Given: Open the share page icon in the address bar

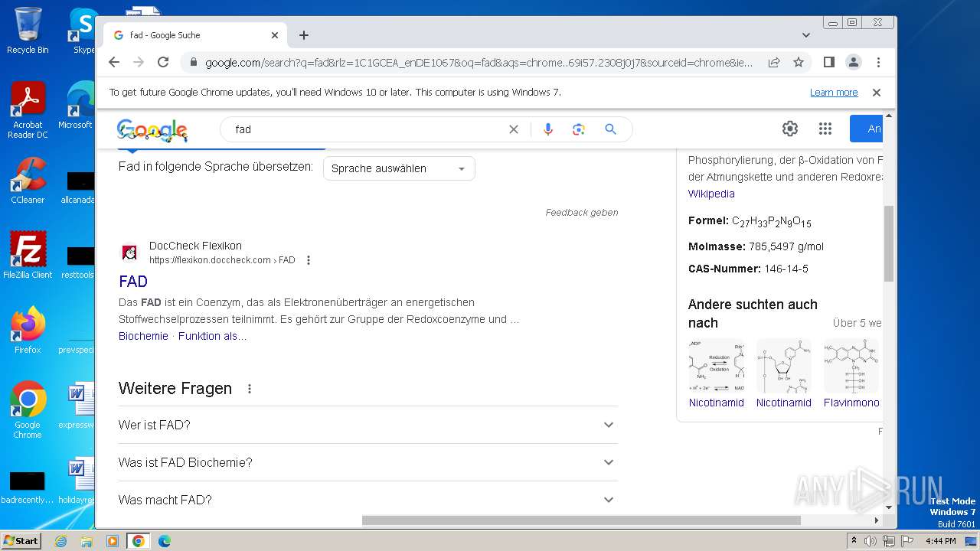Looking at the screenshot, I should [774, 62].
